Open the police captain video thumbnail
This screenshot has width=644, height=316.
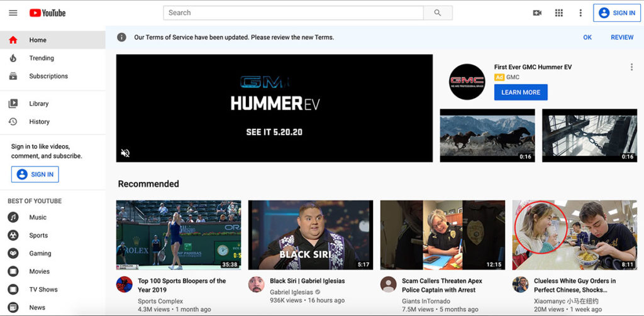click(x=443, y=235)
